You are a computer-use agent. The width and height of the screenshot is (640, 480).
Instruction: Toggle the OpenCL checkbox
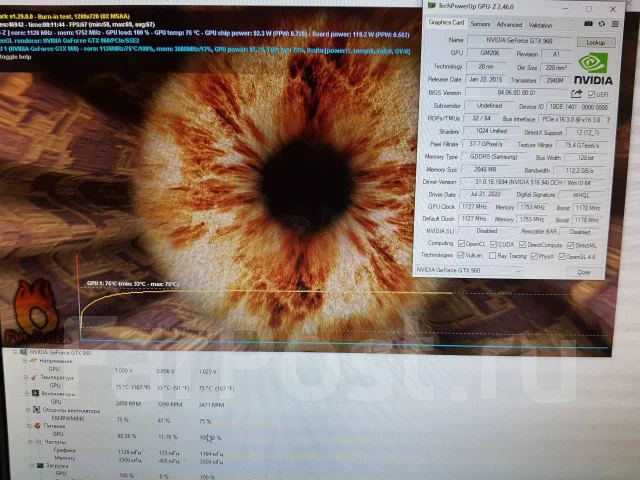pyautogui.click(x=461, y=244)
